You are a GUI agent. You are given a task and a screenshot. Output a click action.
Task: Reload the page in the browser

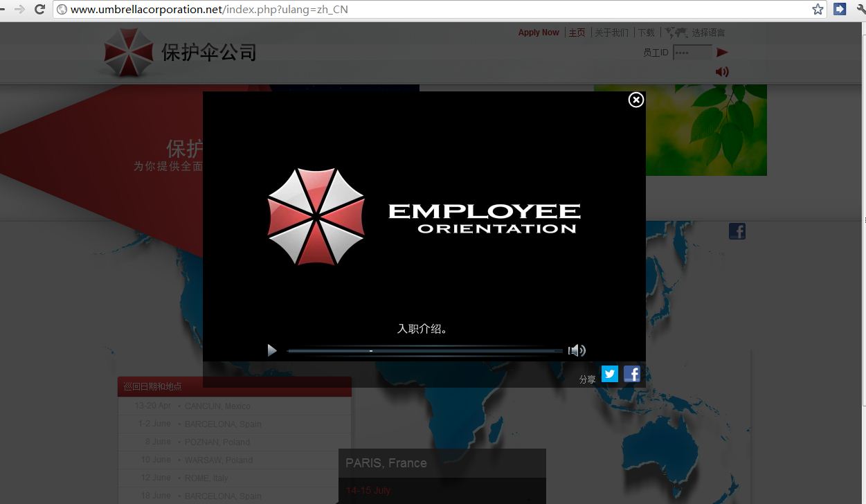point(39,9)
